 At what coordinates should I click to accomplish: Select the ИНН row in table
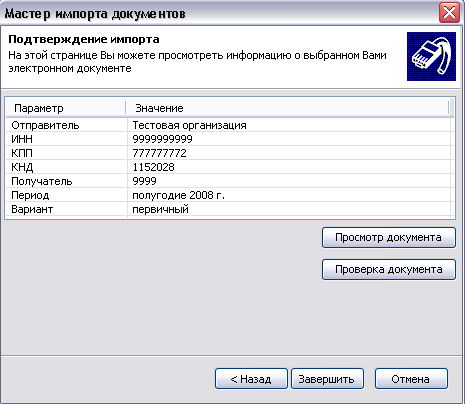coord(230,139)
